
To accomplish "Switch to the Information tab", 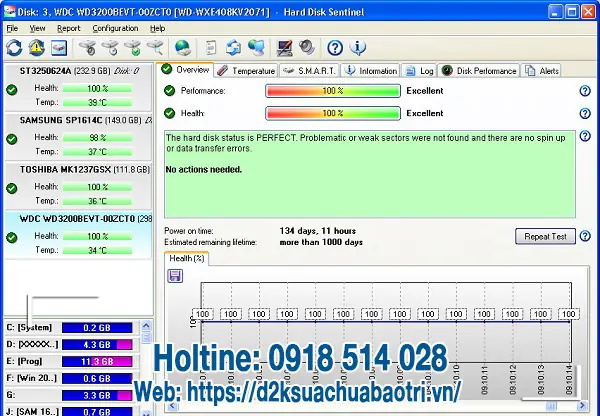I will [370, 71].
